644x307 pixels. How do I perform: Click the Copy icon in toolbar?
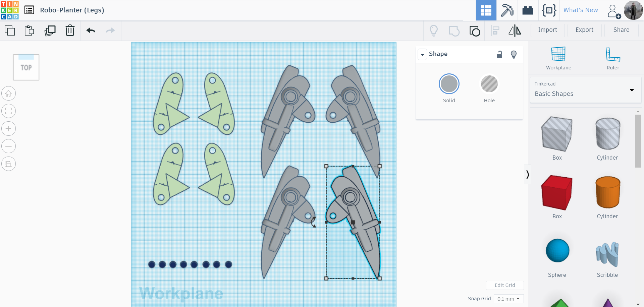click(10, 30)
